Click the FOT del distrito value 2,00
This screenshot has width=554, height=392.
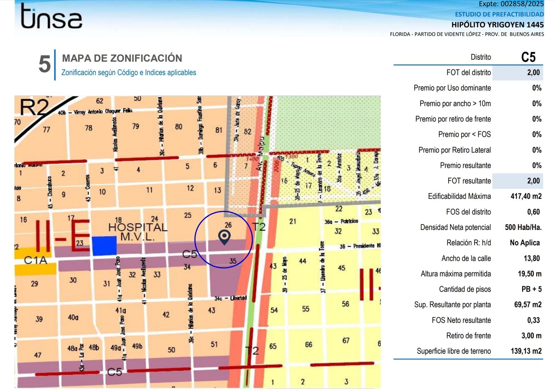pyautogui.click(x=533, y=72)
